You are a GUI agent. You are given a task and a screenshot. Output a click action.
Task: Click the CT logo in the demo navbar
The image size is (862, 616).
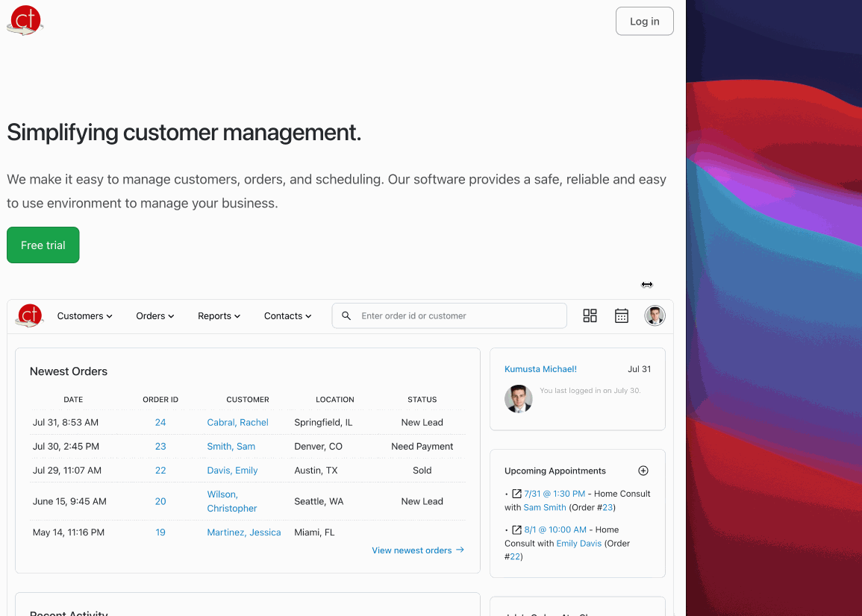pos(29,315)
